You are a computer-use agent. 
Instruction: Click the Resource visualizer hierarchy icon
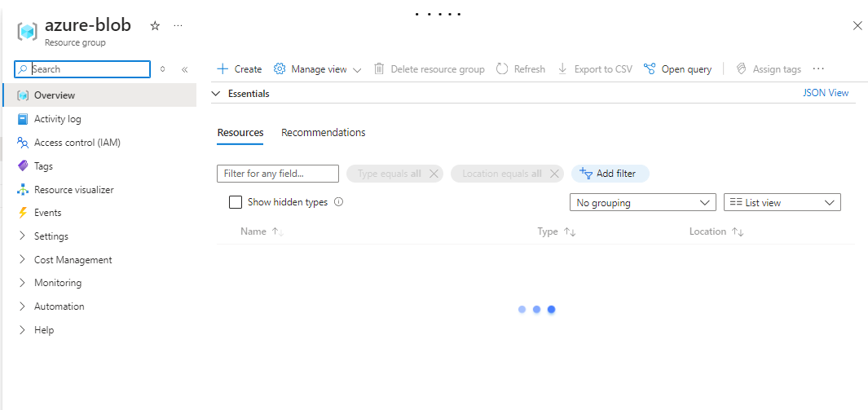(x=23, y=190)
